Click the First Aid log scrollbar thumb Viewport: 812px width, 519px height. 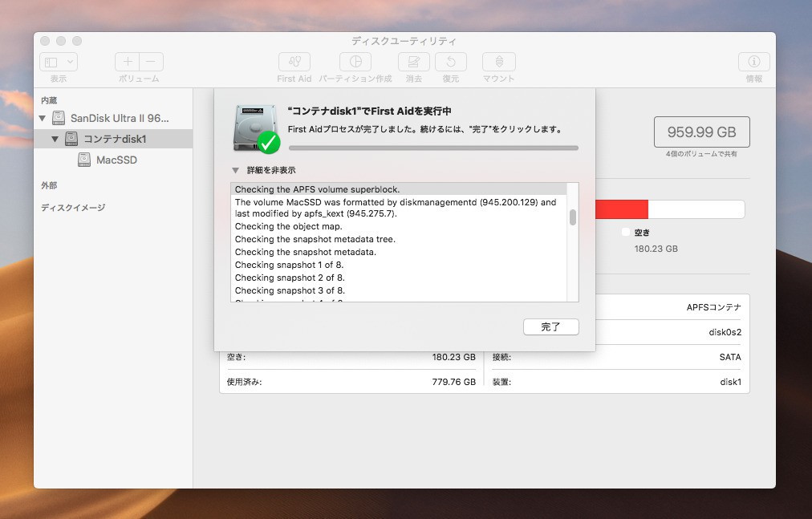tap(573, 217)
